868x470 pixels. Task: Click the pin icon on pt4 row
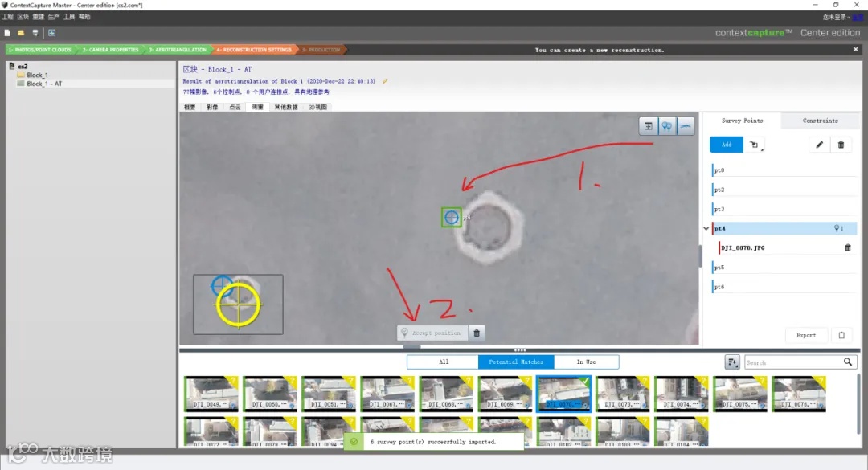[x=838, y=228]
